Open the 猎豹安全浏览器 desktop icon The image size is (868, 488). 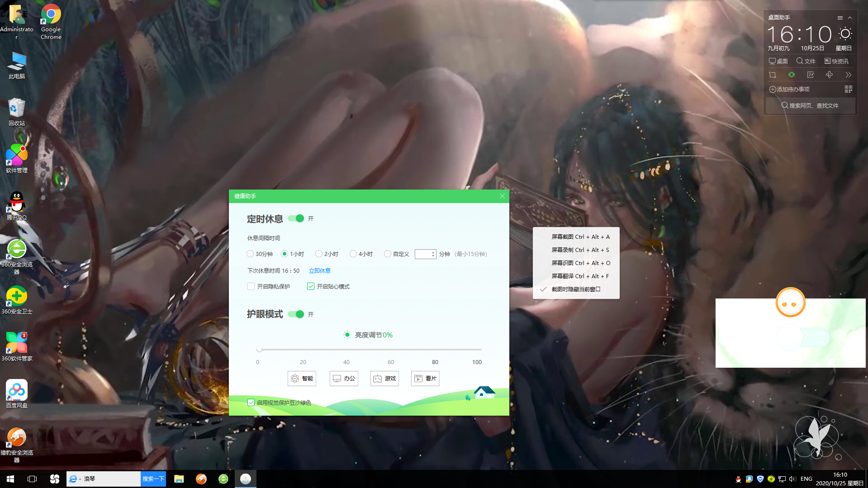17,445
